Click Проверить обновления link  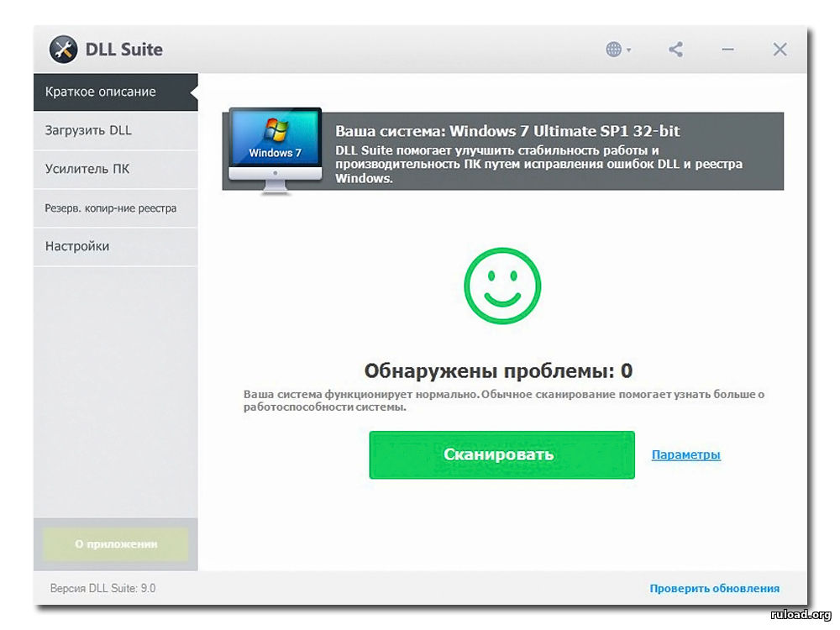[x=714, y=588]
